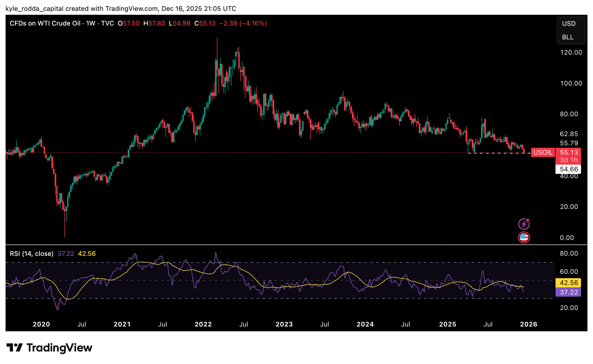Click the 62.85 price axis label

(x=569, y=134)
